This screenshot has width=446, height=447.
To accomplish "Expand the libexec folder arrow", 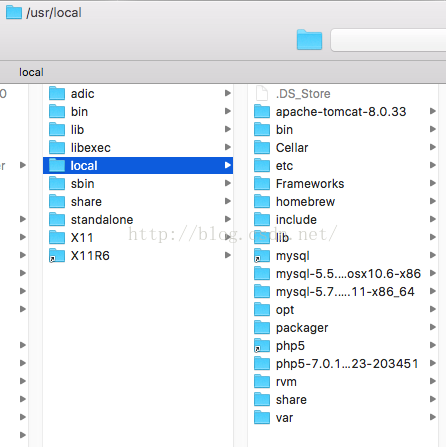I will pyautogui.click(x=228, y=147).
